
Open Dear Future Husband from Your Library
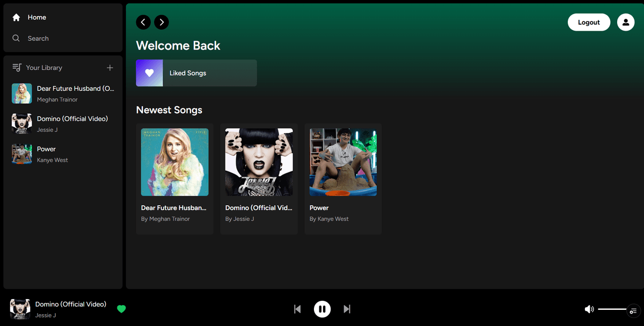(x=59, y=93)
